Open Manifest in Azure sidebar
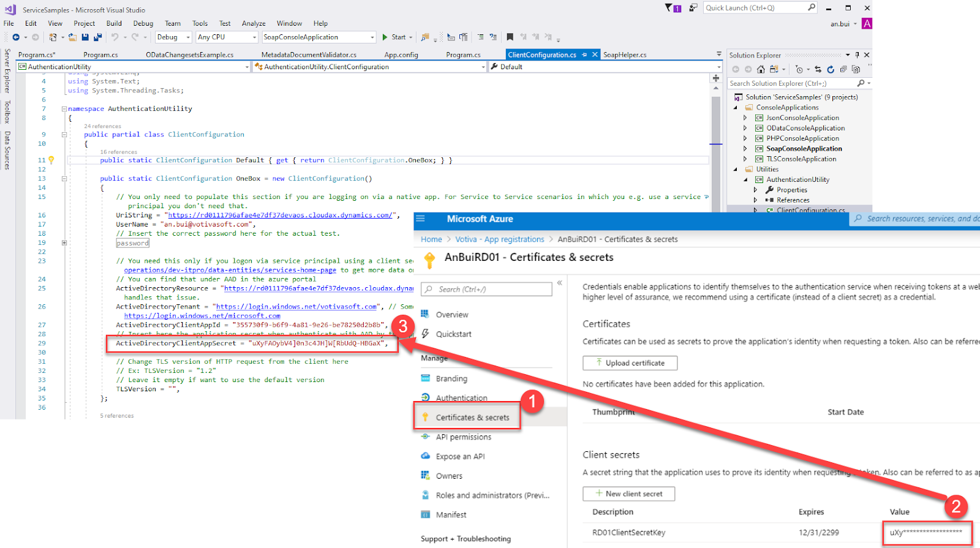Image resolution: width=980 pixels, height=548 pixels. click(451, 515)
